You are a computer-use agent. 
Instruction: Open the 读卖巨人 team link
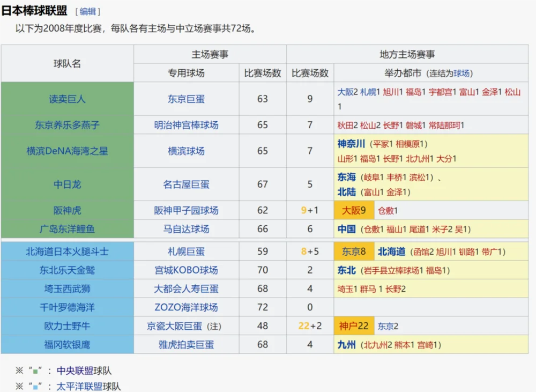(67, 99)
